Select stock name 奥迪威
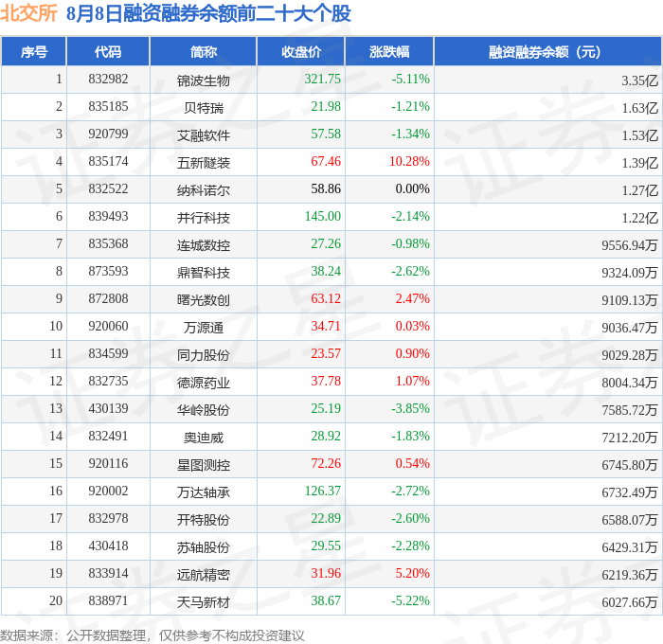 point(204,438)
